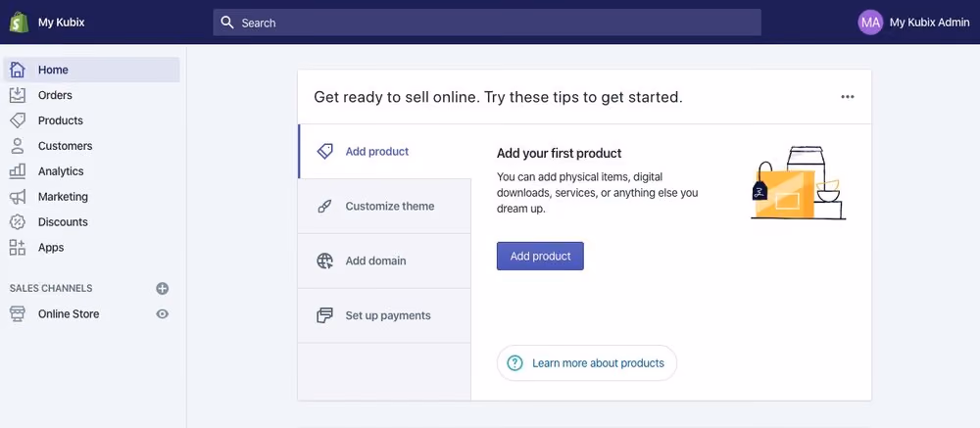Open the Set up payments tab

tap(384, 315)
